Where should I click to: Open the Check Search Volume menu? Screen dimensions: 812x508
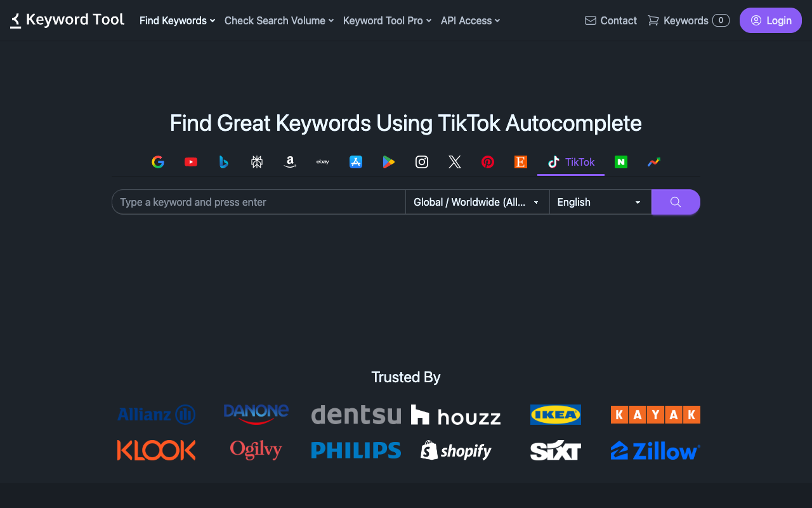[278, 20]
